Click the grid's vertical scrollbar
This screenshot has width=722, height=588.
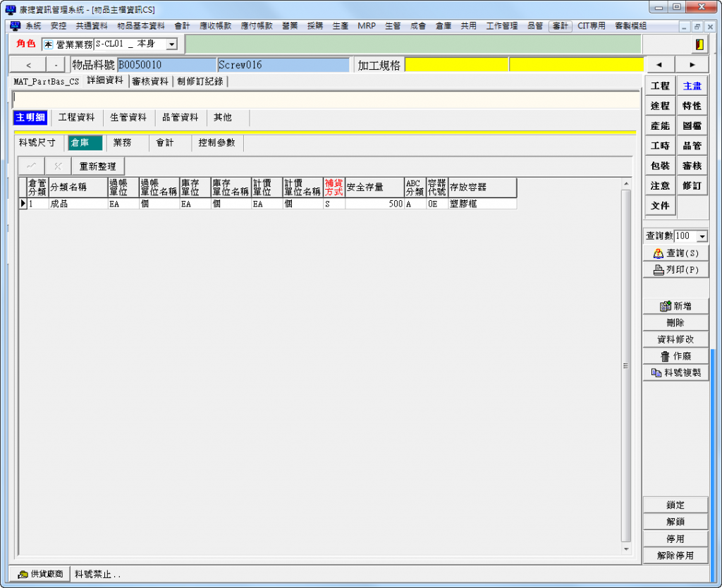pyautogui.click(x=625, y=365)
